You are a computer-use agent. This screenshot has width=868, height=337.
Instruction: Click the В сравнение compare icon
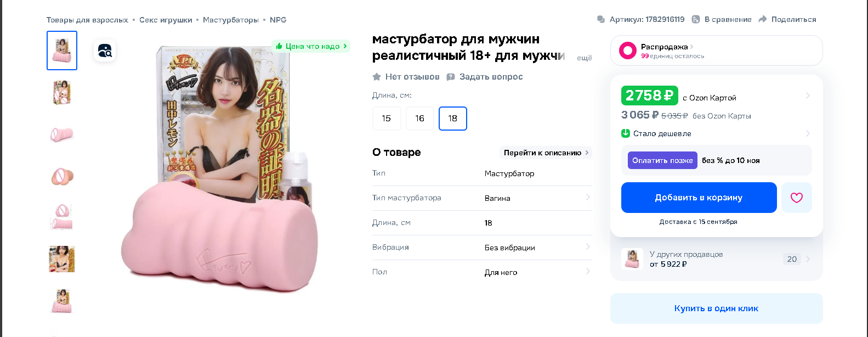[696, 19]
